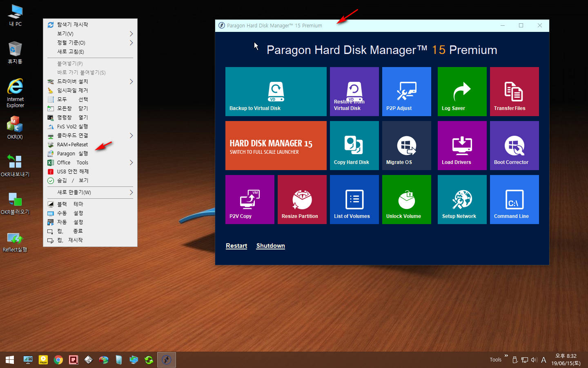Open Chrome from the taskbar
This screenshot has height=368, width=588.
coord(58,360)
